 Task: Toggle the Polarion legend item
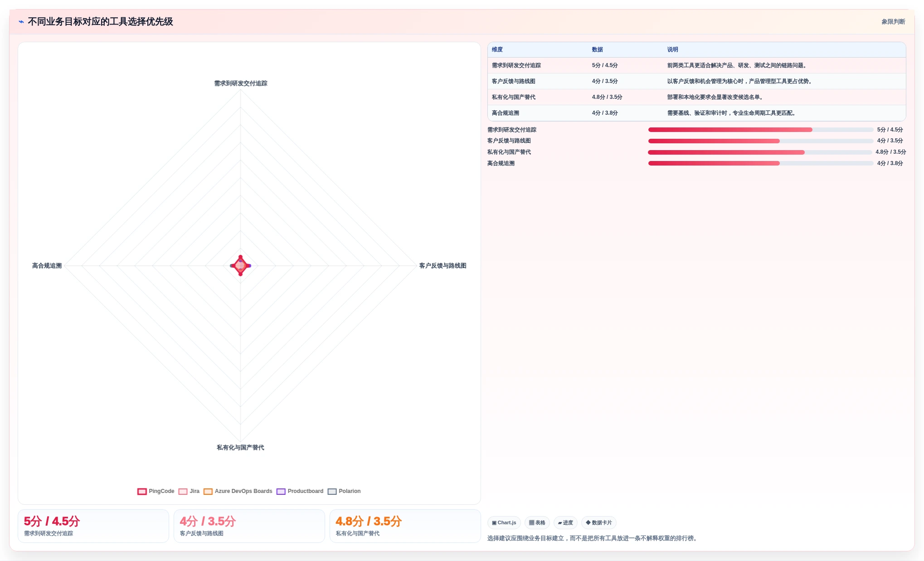point(344,491)
